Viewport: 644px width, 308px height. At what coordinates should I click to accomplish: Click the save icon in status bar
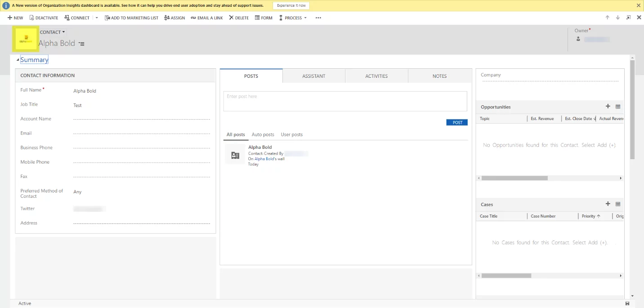pyautogui.click(x=627, y=304)
